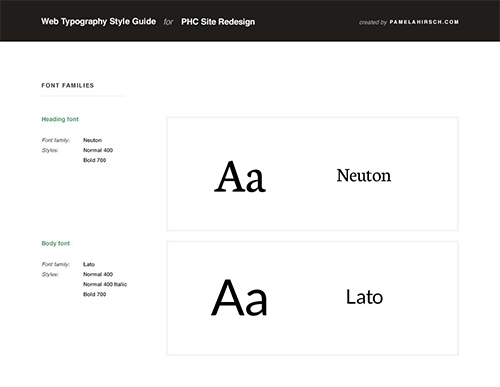Select the Neuton font family value
The height and width of the screenshot is (387, 500).
92,140
